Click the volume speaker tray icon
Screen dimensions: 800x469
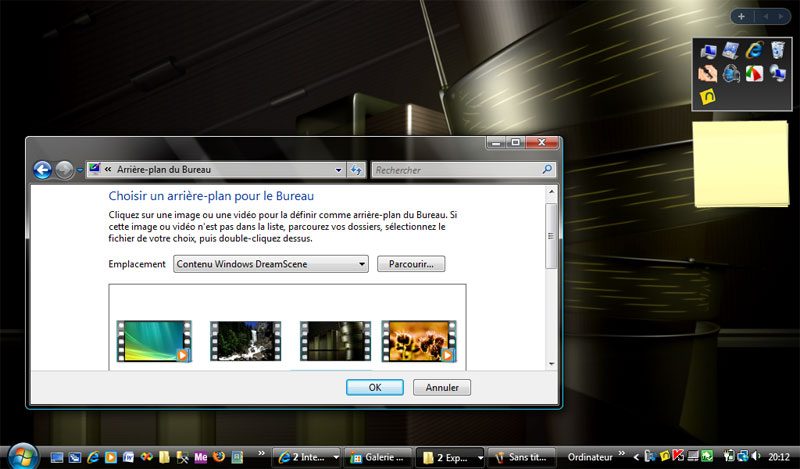point(756,456)
